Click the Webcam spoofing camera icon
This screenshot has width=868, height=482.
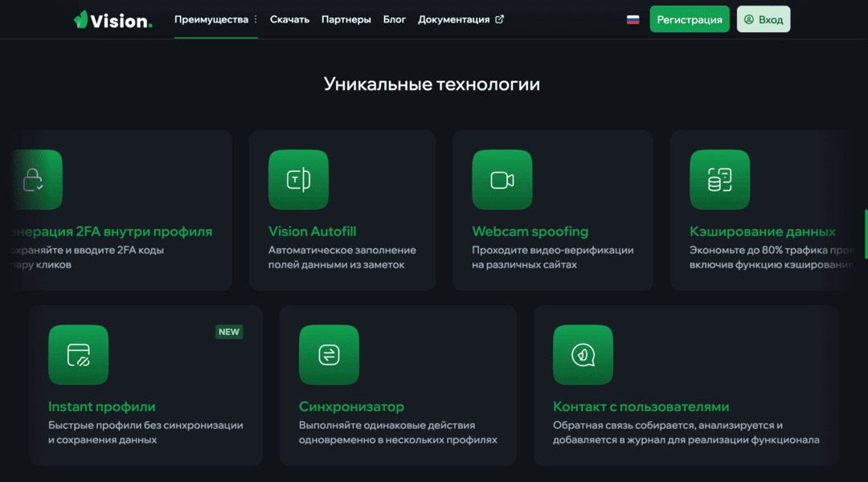[x=502, y=180]
